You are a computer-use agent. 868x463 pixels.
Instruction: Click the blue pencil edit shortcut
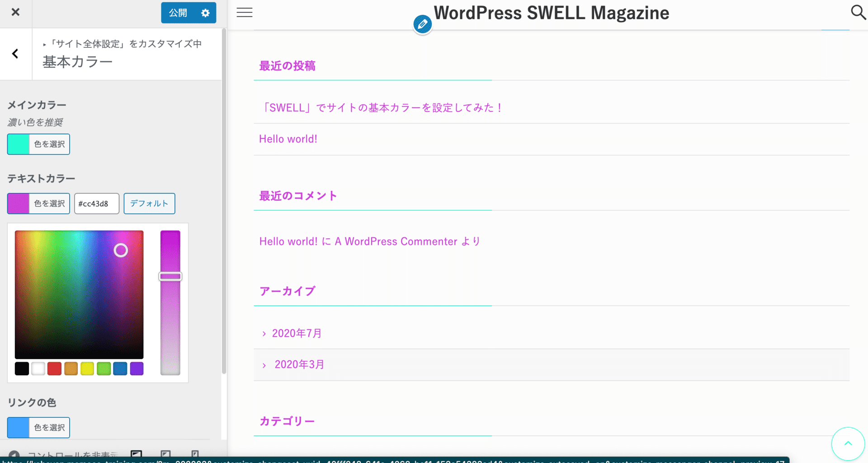tap(422, 24)
